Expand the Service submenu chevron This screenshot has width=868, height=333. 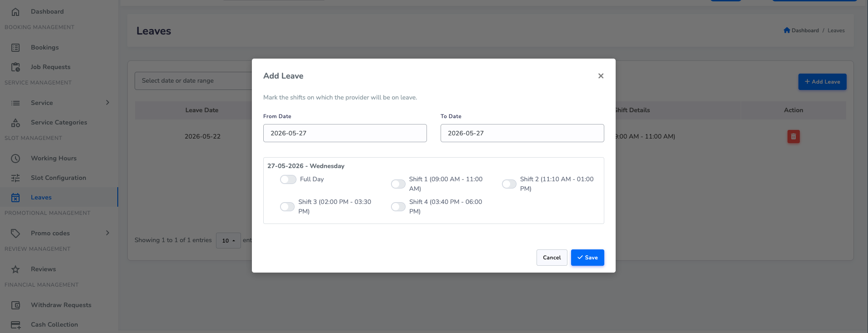tap(108, 103)
